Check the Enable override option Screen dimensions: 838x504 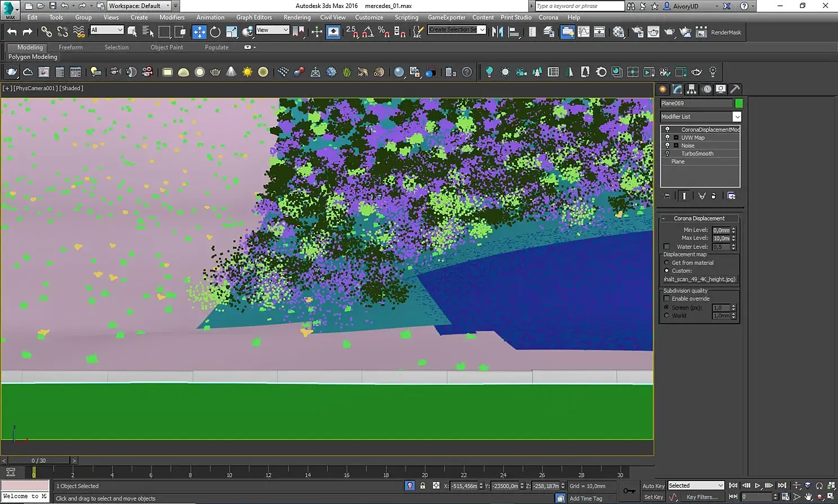[x=667, y=298]
